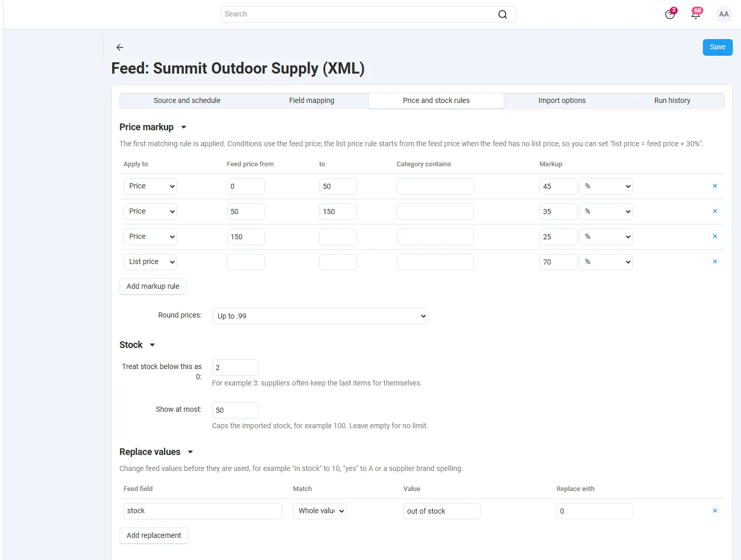
Task: Click Add replacement button
Action: pos(154,536)
